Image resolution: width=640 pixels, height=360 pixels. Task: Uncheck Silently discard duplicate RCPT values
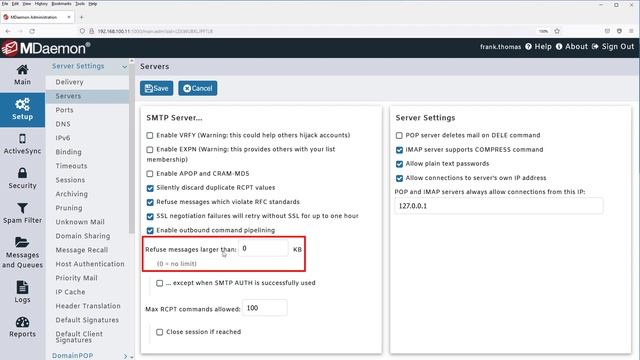pos(150,188)
